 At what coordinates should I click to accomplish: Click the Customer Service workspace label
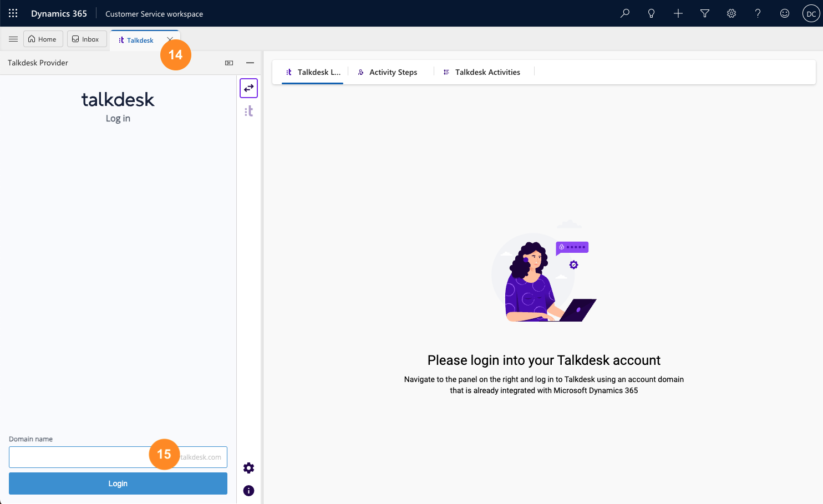(x=154, y=14)
